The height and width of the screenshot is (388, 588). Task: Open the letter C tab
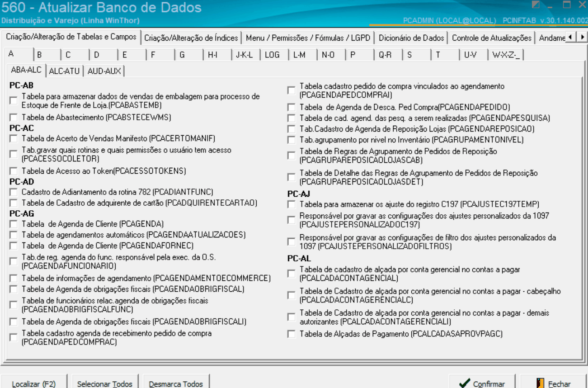[x=75, y=55]
